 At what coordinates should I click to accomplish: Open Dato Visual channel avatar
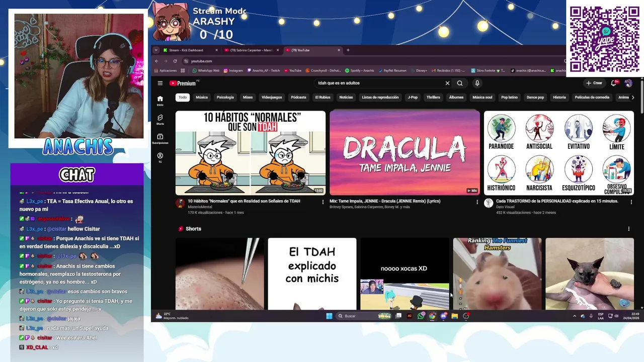click(489, 203)
